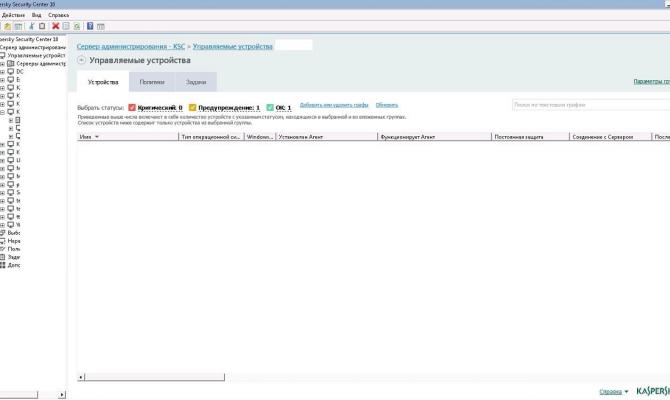Toggle the console tree toolbar icon
Image resolution: width=670 pixels, height=400 pixels.
18,26
